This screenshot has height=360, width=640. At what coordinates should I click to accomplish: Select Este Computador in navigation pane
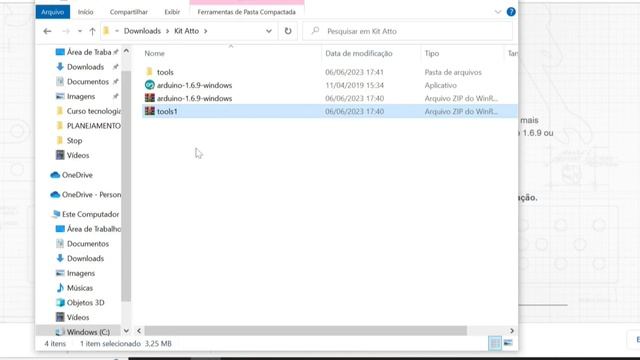tap(90, 214)
